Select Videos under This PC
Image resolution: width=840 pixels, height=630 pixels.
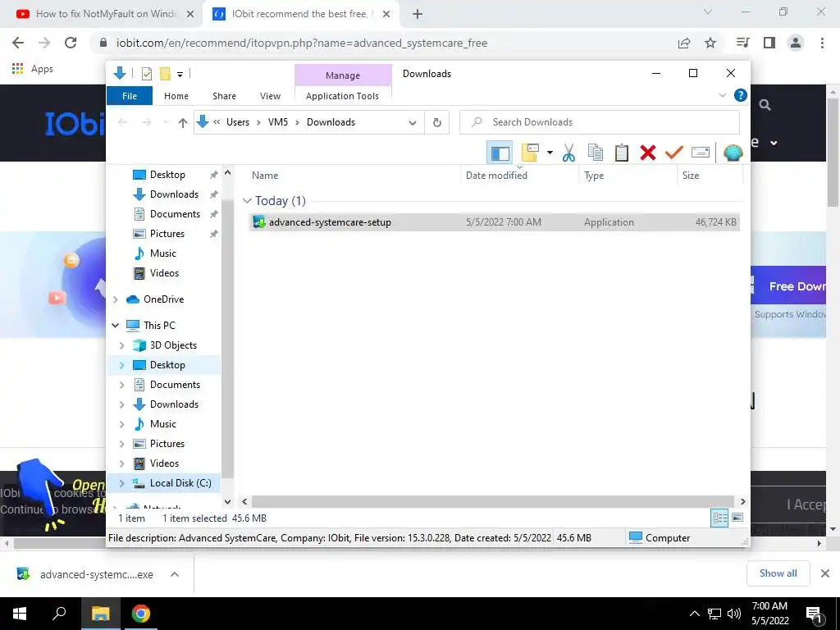click(164, 463)
